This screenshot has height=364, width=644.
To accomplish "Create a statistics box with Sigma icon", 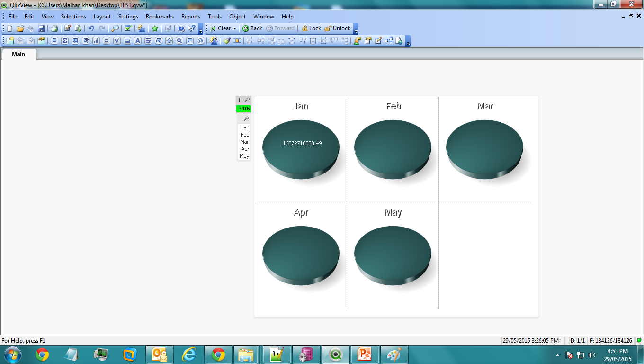I will coord(65,41).
